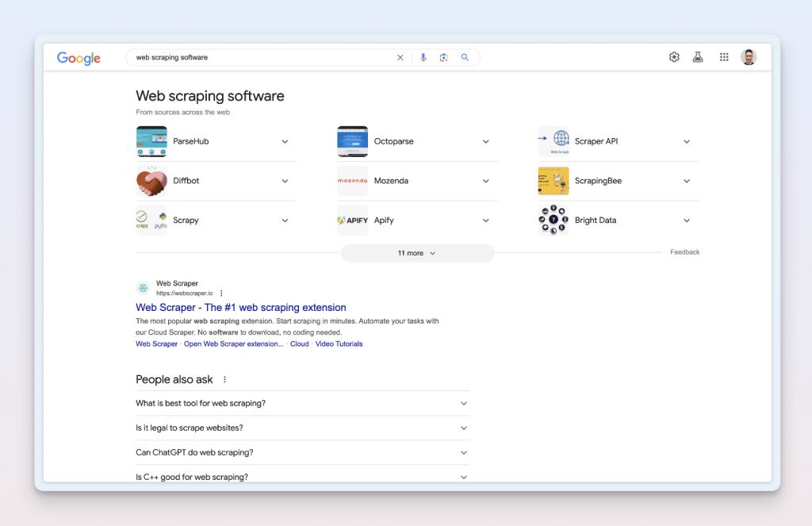Screen dimensions: 812x526
Task: Start voice search with microphone icon
Action: [423, 58]
